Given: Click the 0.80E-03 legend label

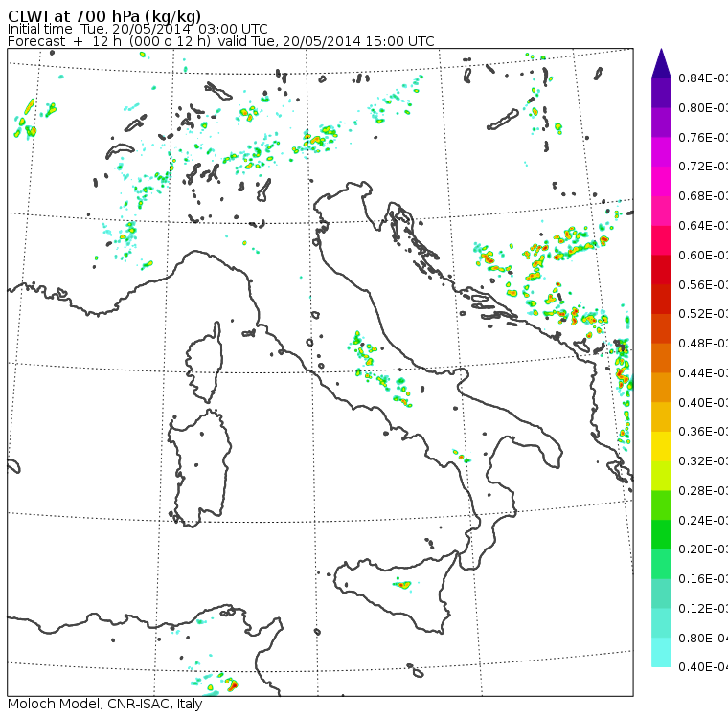Looking at the screenshot, I should (x=703, y=108).
